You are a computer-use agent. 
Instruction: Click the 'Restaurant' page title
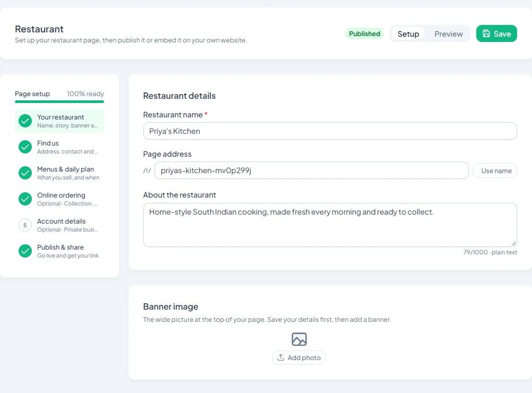(39, 29)
